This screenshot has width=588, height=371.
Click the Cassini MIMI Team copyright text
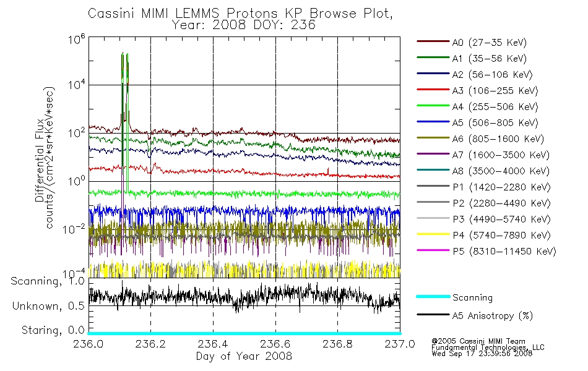(x=478, y=341)
